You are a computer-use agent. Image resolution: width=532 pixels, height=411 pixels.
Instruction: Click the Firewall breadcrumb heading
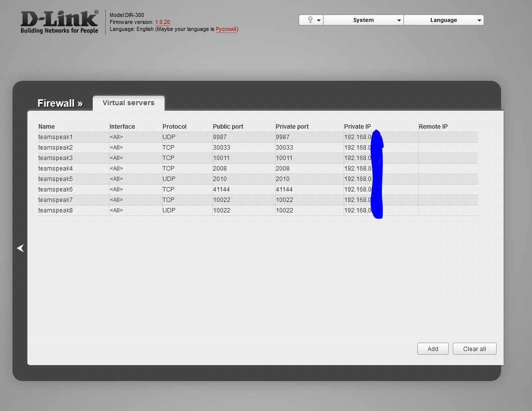tap(60, 103)
